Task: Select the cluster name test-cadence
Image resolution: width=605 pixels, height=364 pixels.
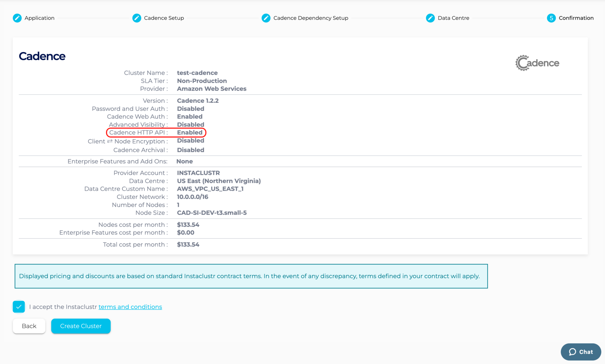Action: click(197, 73)
